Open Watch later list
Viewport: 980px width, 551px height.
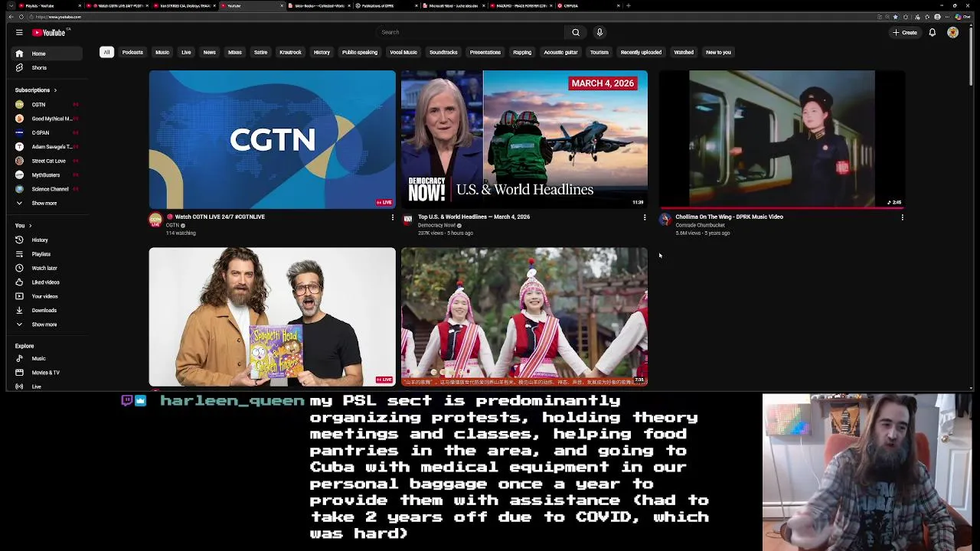(47, 268)
